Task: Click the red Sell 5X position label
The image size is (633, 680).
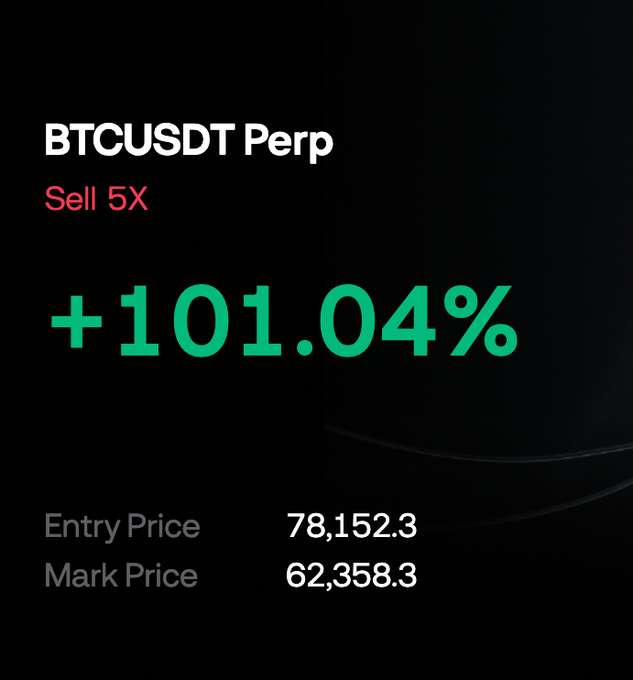Action: coord(96,199)
